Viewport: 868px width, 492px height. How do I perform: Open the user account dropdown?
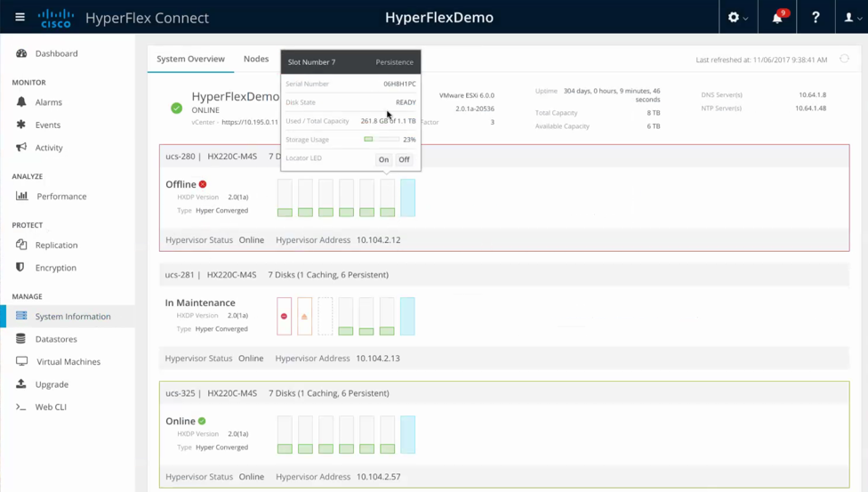coord(850,17)
